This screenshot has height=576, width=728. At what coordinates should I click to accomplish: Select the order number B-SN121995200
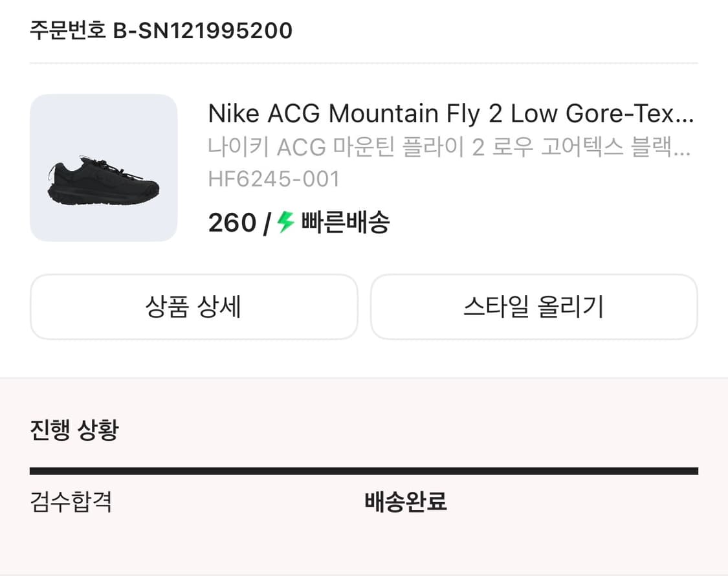point(203,30)
